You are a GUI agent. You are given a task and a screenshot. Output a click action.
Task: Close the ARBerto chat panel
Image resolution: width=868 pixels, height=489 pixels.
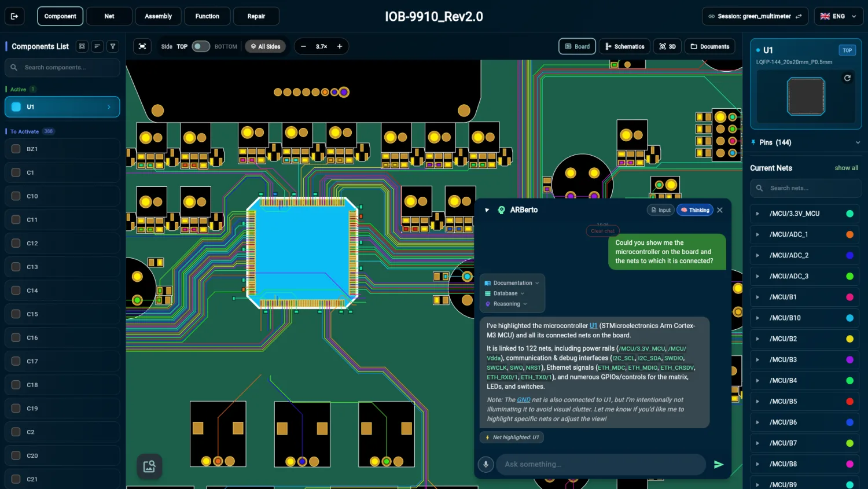720,210
